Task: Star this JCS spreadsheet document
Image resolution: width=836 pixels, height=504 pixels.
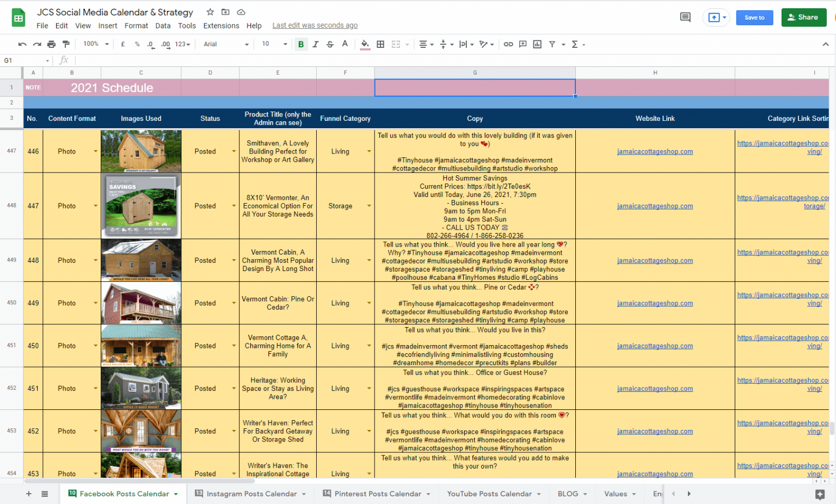Action: coord(210,12)
